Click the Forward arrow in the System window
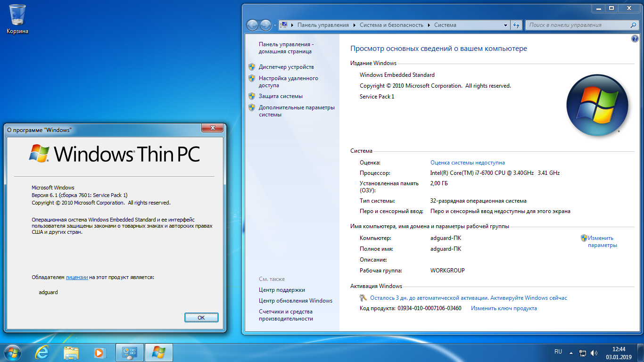The height and width of the screenshot is (362, 644). (x=265, y=25)
